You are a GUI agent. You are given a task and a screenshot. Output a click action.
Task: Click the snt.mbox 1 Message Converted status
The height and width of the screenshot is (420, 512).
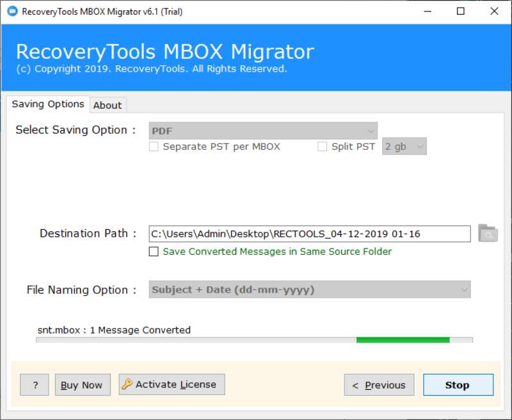point(114,330)
